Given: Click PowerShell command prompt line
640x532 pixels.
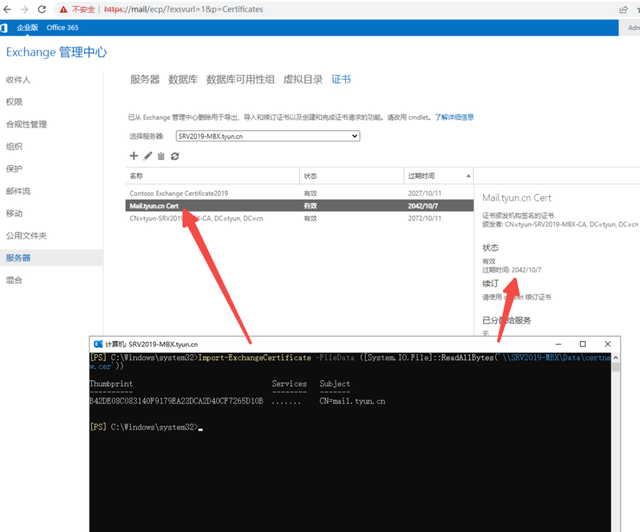Looking at the screenshot, I should 146,427.
